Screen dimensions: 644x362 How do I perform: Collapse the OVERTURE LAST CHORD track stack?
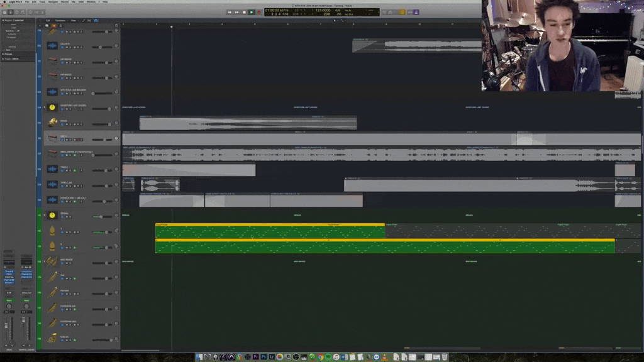tap(44, 107)
